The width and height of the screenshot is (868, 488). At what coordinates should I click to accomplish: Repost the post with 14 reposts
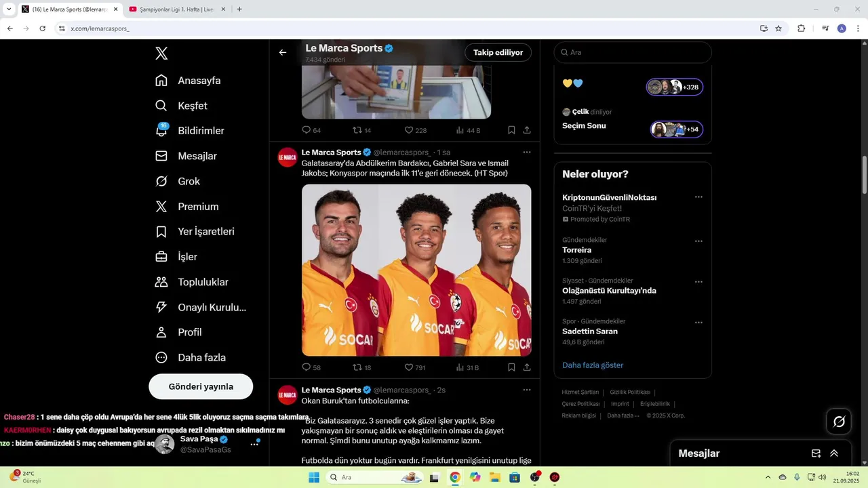[x=362, y=130]
